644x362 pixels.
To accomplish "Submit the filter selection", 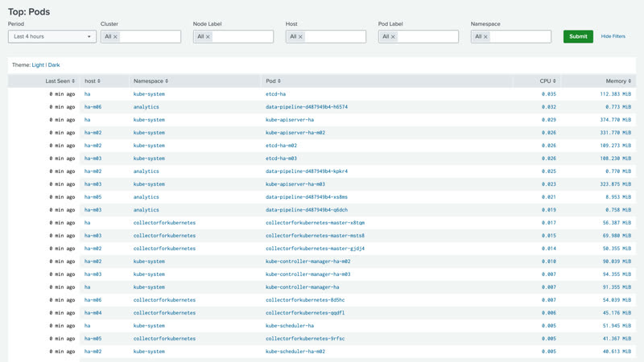I will click(578, 36).
